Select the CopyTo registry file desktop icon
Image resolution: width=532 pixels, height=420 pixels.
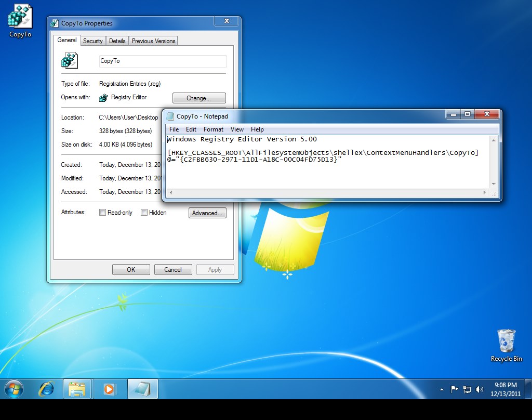(x=20, y=20)
